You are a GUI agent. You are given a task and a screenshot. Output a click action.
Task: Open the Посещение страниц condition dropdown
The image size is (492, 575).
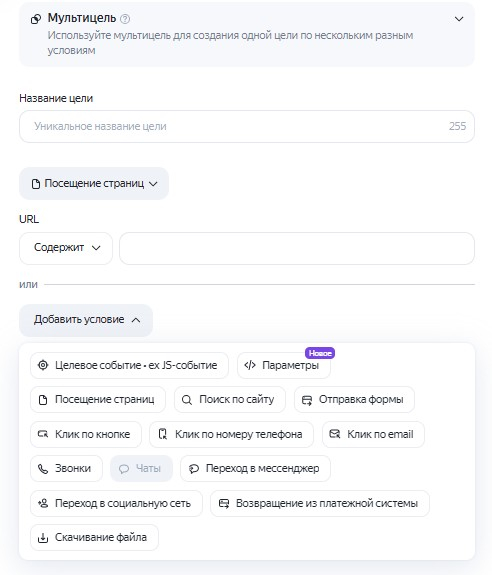(x=94, y=183)
